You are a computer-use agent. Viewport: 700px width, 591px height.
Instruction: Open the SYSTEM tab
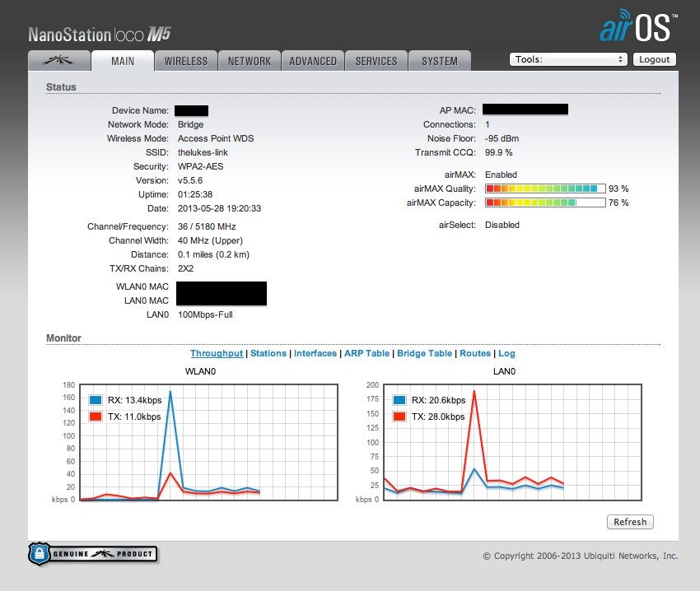tap(440, 61)
